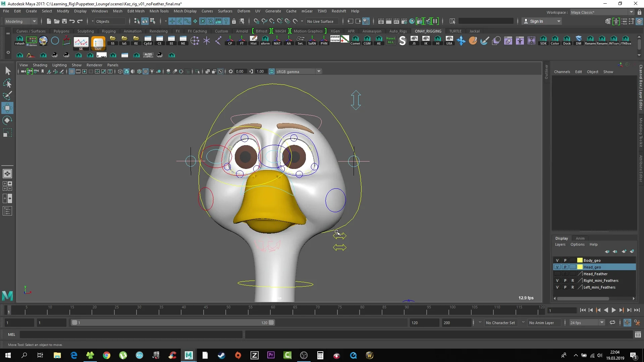Create a new empty display layer

624,251
